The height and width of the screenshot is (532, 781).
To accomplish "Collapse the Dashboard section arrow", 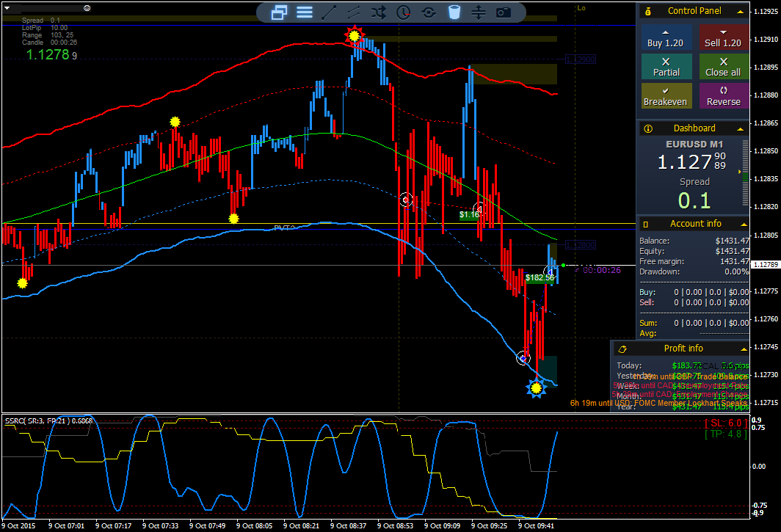I will [741, 129].
